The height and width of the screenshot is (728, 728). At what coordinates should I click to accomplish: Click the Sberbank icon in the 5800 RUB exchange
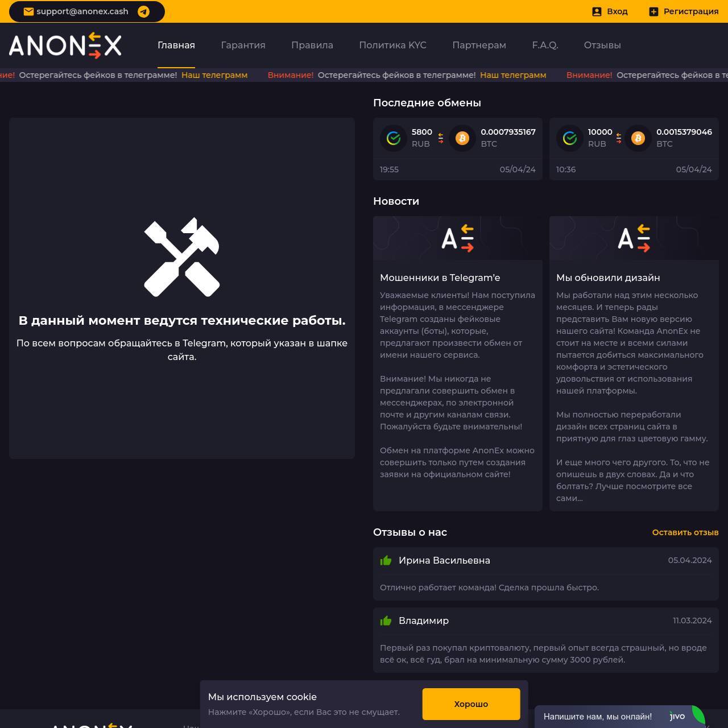click(394, 138)
